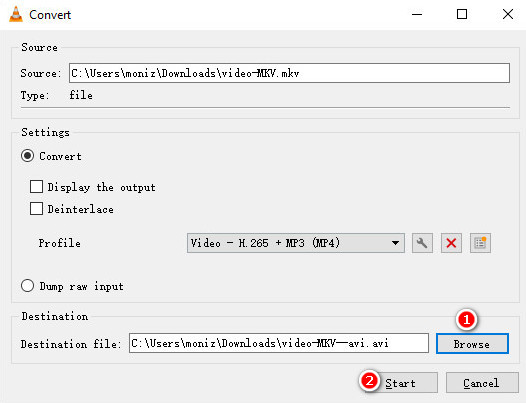Delete selected profile with red X icon
Image resolution: width=526 pixels, height=403 pixels.
click(x=451, y=243)
